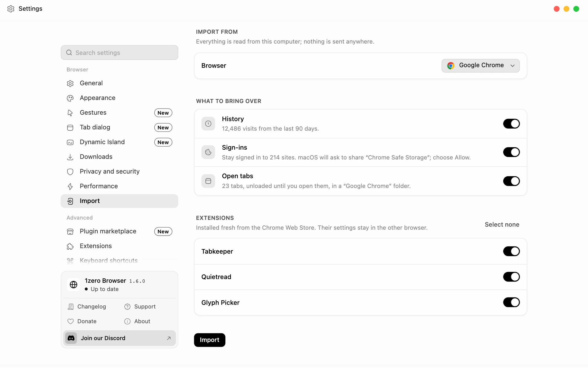Disable the Tabkeeper extension toggle
This screenshot has height=368, width=588.
coord(511,251)
